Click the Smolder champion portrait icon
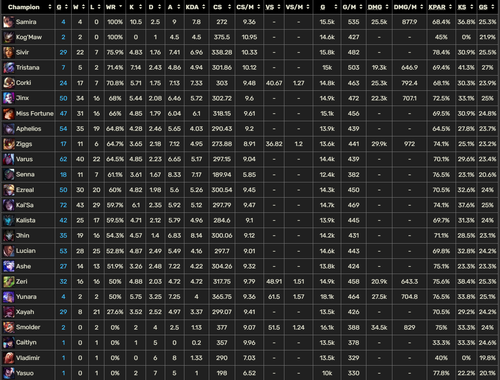The width and height of the screenshot is (500, 380). tap(8, 327)
